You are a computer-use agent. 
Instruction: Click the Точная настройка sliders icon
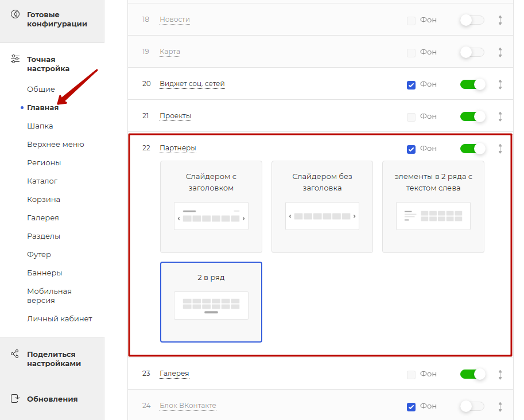pos(15,60)
